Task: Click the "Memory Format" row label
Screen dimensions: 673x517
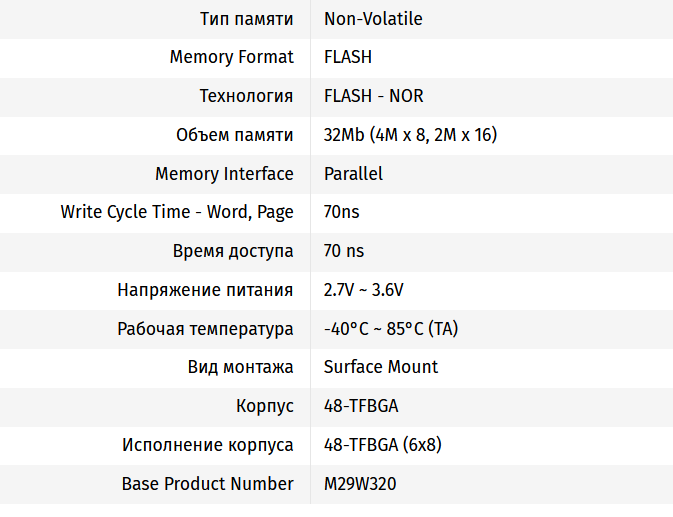Action: (x=232, y=57)
